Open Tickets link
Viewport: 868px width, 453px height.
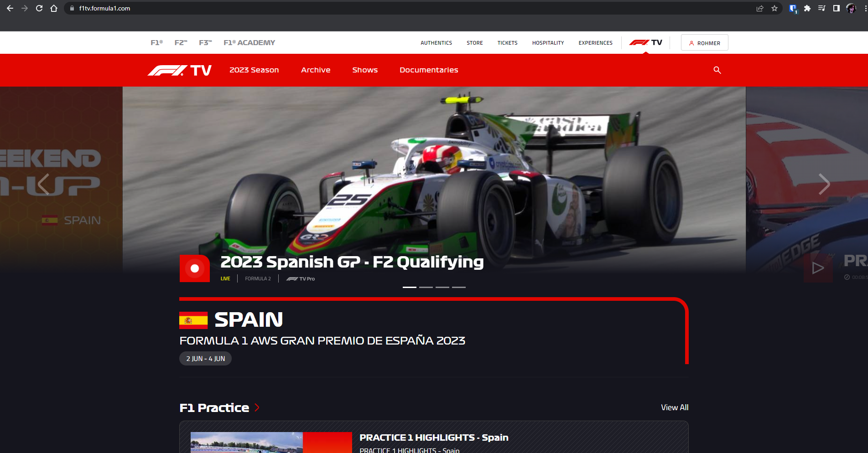[x=507, y=43]
